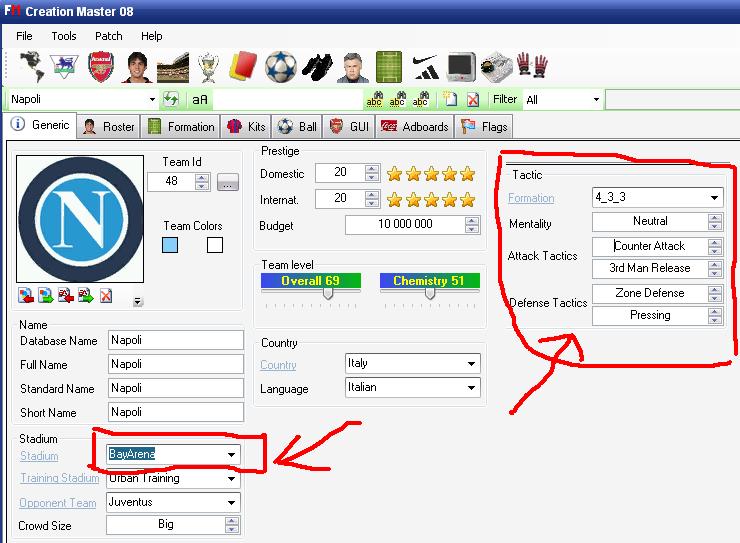Open the Napoli team selector dropdown
This screenshot has width=740, height=543.
(152, 100)
